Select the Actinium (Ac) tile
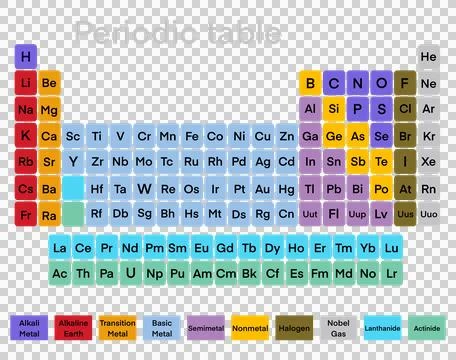 pyautogui.click(x=60, y=273)
